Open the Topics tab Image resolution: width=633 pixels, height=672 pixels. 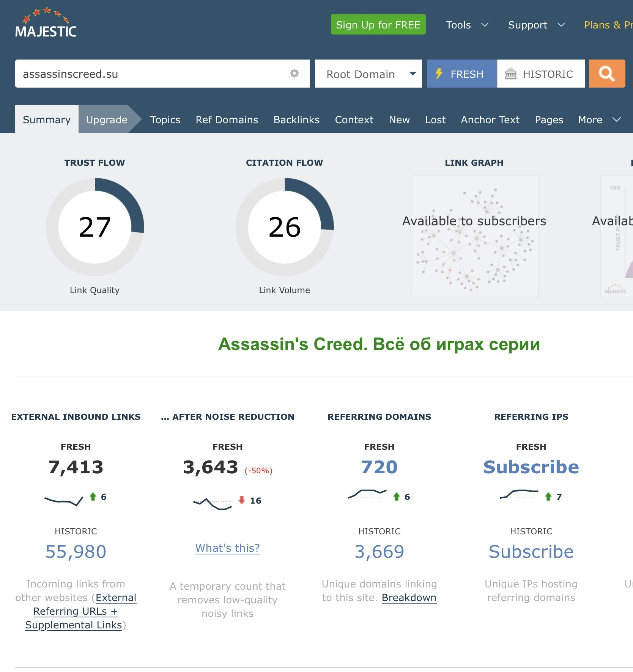(165, 120)
